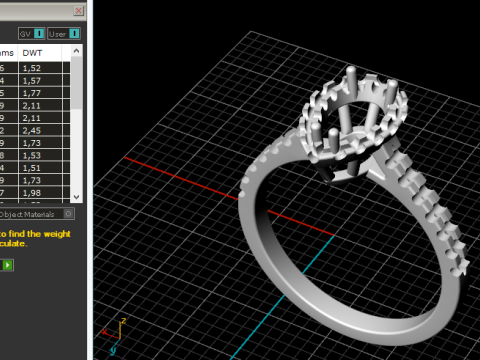Click the XYZ axis indicator in the viewport
480x360 pixels.
[114, 336]
